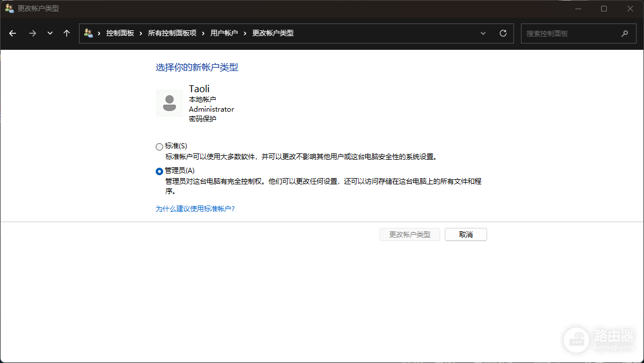This screenshot has height=363, width=644.
Task: Select the 管理员(A) radio button
Action: (159, 171)
